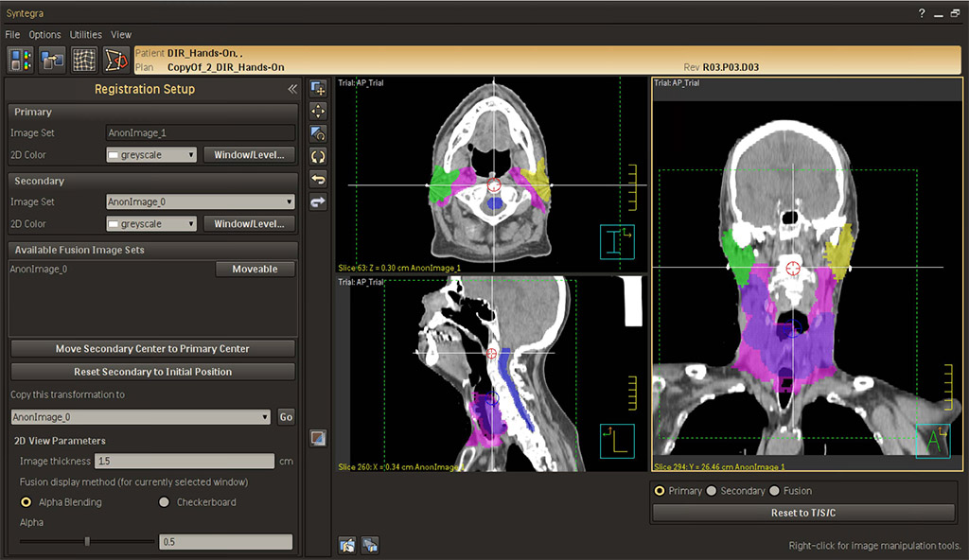Click the select-and-move image tool icon
The width and height of the screenshot is (969, 560).
click(318, 88)
